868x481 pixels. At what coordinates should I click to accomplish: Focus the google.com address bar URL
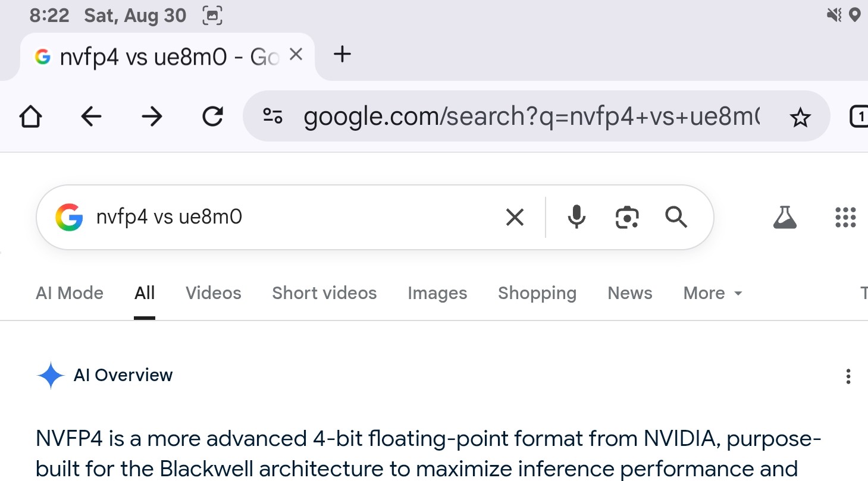[x=531, y=117]
